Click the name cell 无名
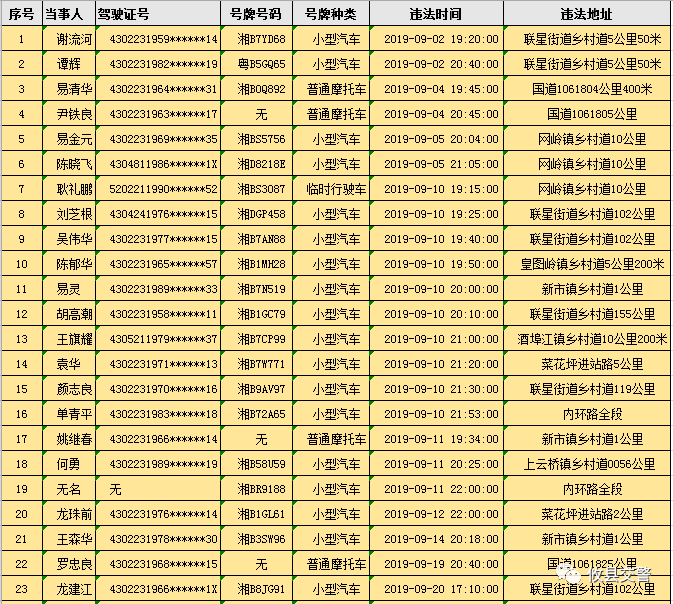This screenshot has height=604, width=673. click(68, 489)
